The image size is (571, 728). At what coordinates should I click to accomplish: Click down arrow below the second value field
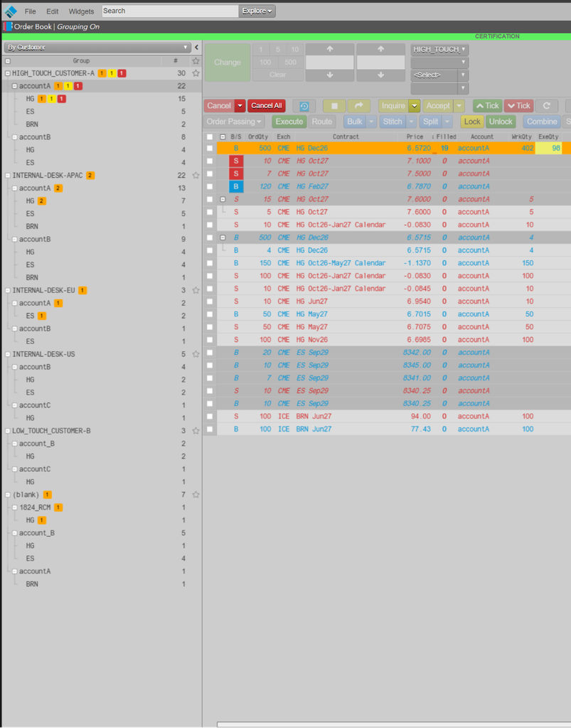click(x=380, y=75)
